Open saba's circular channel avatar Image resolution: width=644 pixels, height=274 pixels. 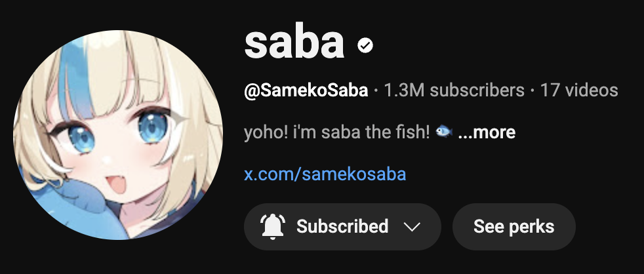118,135
